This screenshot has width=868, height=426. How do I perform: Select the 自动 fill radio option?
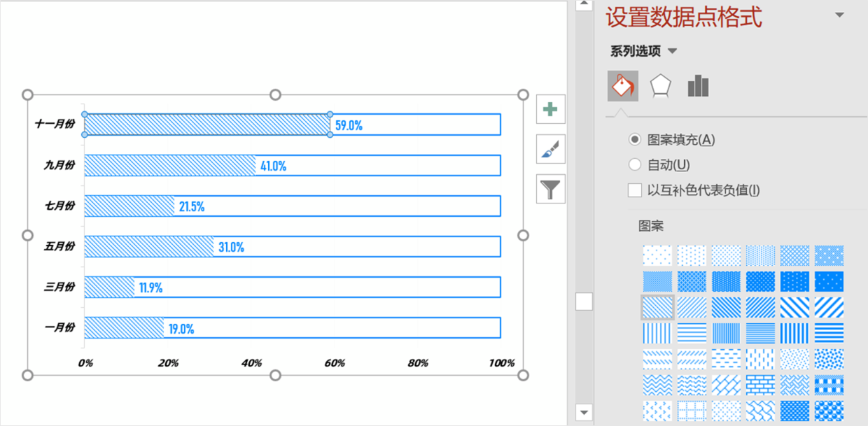tap(635, 165)
